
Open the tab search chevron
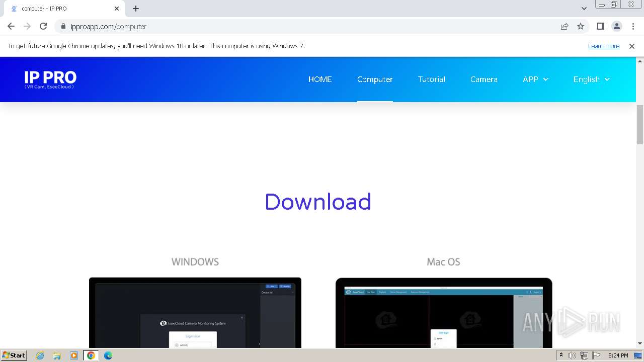[584, 9]
